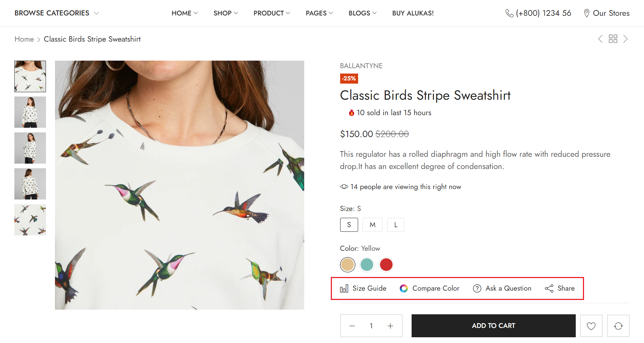644x343 pixels.
Task: Select size L option
Action: (396, 225)
